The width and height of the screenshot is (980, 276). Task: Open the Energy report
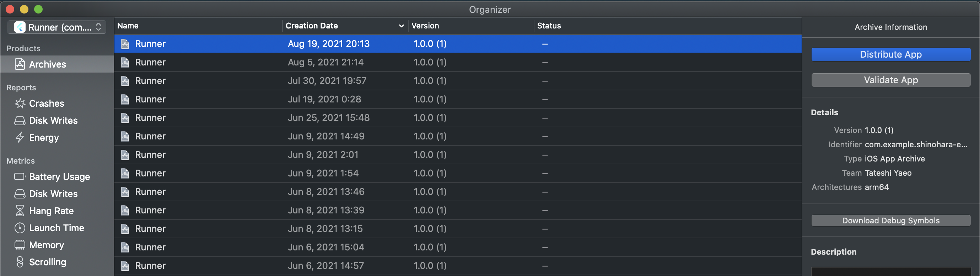(x=44, y=137)
